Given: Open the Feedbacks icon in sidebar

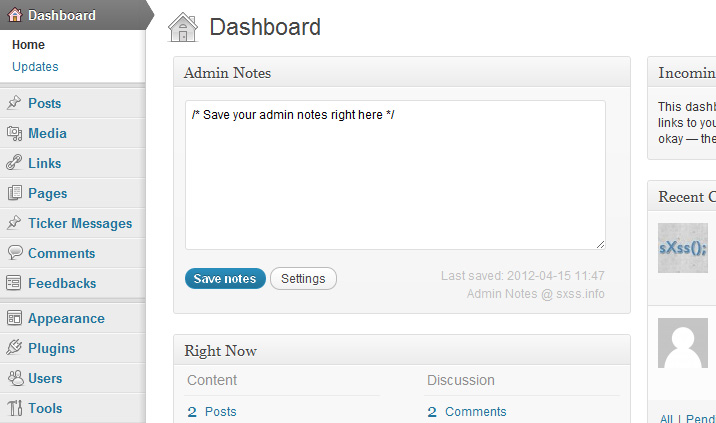Looking at the screenshot, I should pyautogui.click(x=14, y=283).
